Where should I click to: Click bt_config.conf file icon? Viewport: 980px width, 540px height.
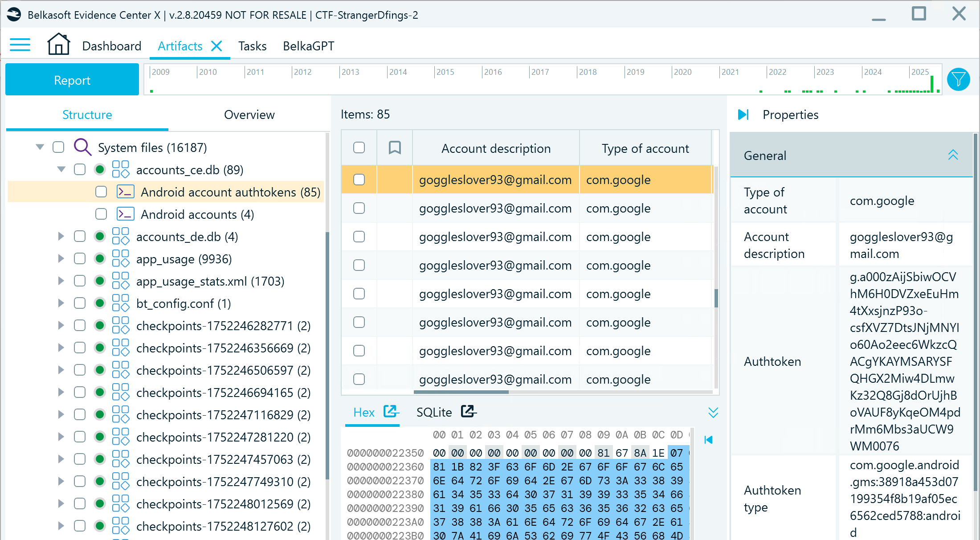pos(120,303)
